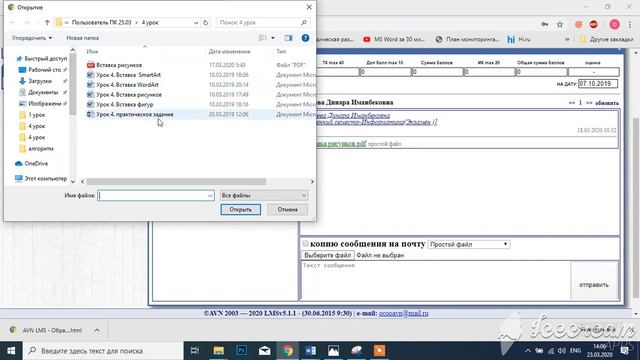Click the change view icon
640x360 pixels.
tap(263, 38)
